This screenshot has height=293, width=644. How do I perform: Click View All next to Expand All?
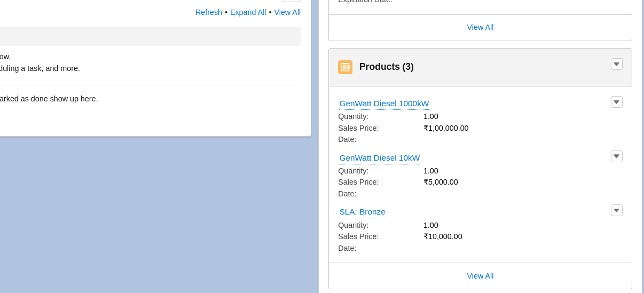tap(287, 12)
